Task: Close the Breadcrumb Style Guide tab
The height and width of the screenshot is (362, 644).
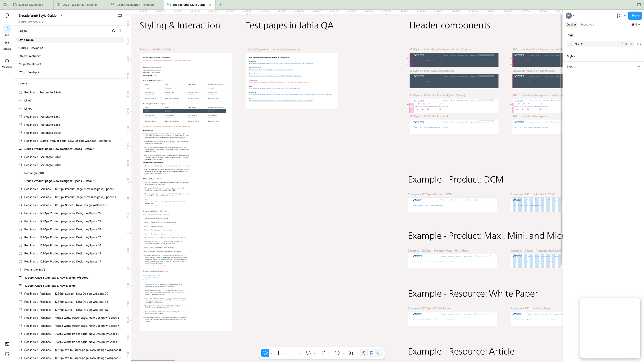Action: 210,5
